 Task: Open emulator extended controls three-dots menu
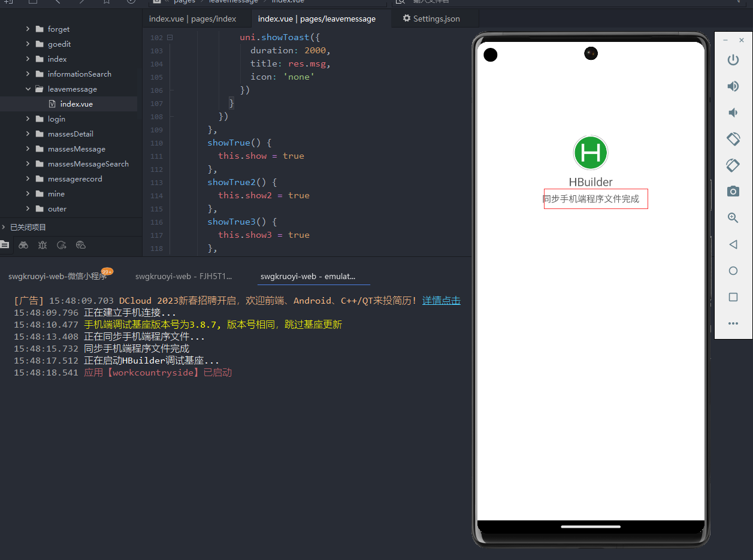pos(733,323)
